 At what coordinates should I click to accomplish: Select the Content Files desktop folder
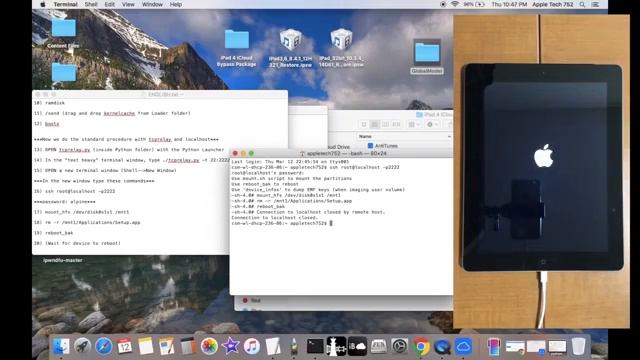click(63, 33)
